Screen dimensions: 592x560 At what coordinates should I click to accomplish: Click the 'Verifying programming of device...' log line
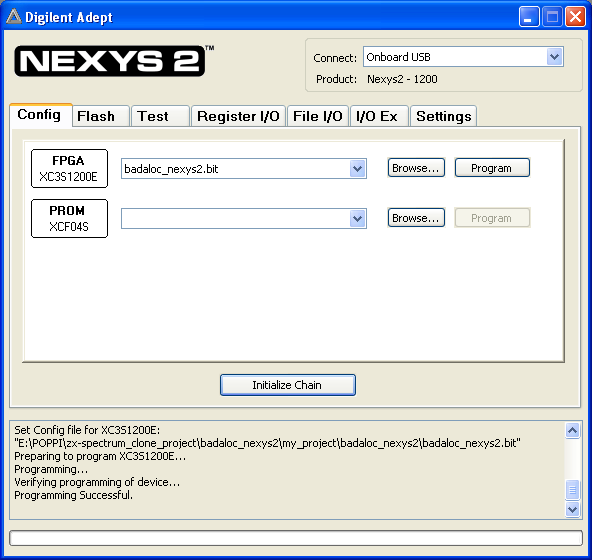pyautogui.click(x=97, y=482)
